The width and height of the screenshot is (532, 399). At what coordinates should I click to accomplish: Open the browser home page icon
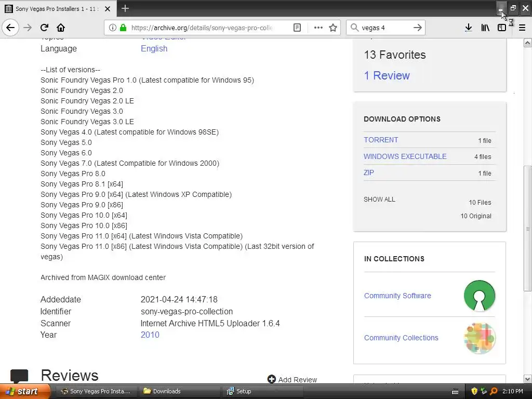tap(61, 28)
